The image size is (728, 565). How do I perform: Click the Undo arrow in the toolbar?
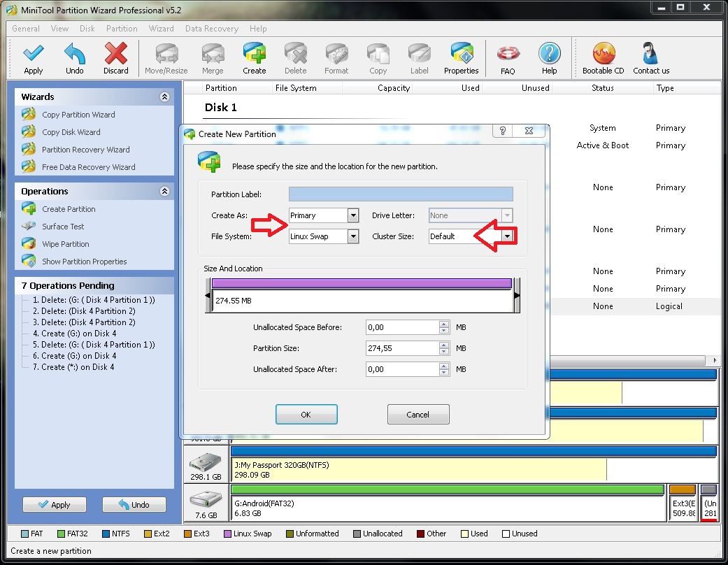pyautogui.click(x=75, y=53)
